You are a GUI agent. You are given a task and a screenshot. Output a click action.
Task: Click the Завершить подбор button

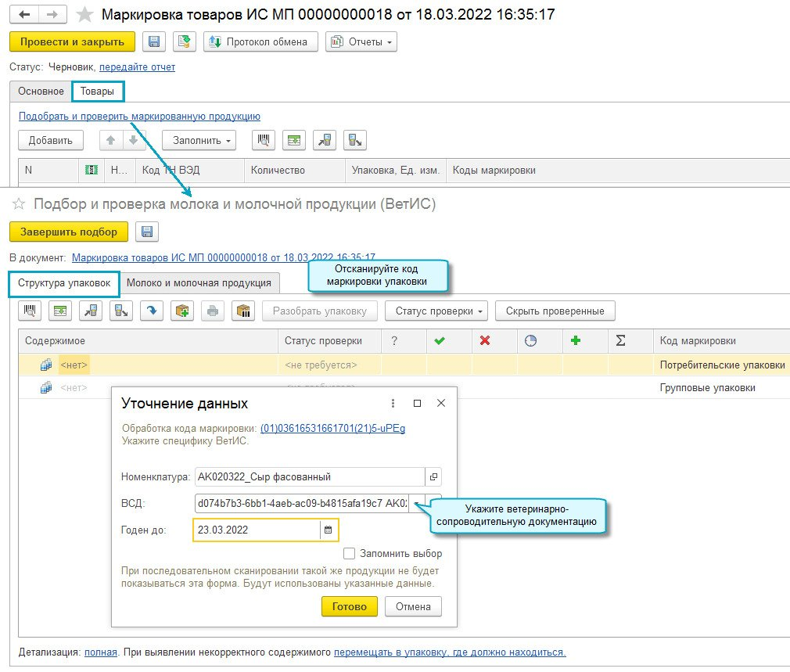(69, 232)
